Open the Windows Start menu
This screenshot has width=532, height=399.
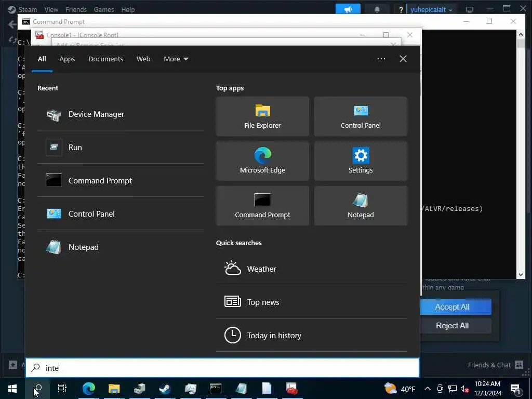pos(12,389)
